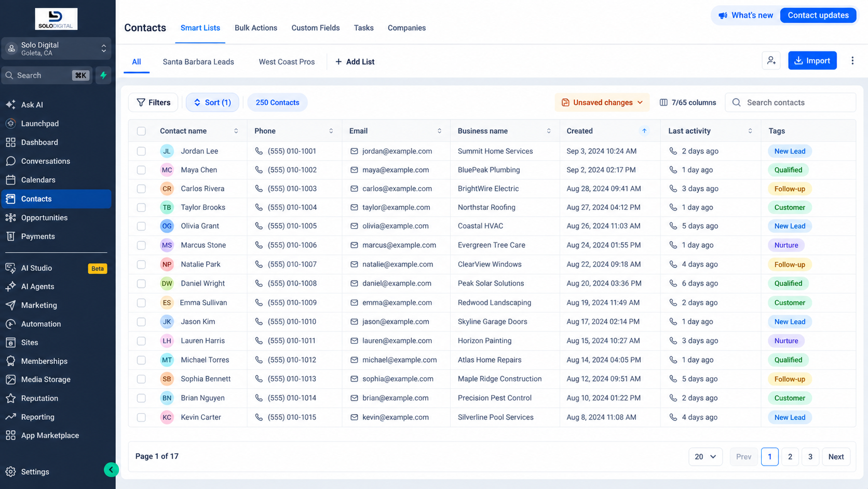The height and width of the screenshot is (489, 868).
Task: Switch to West Coast Pros list
Action: click(x=287, y=62)
